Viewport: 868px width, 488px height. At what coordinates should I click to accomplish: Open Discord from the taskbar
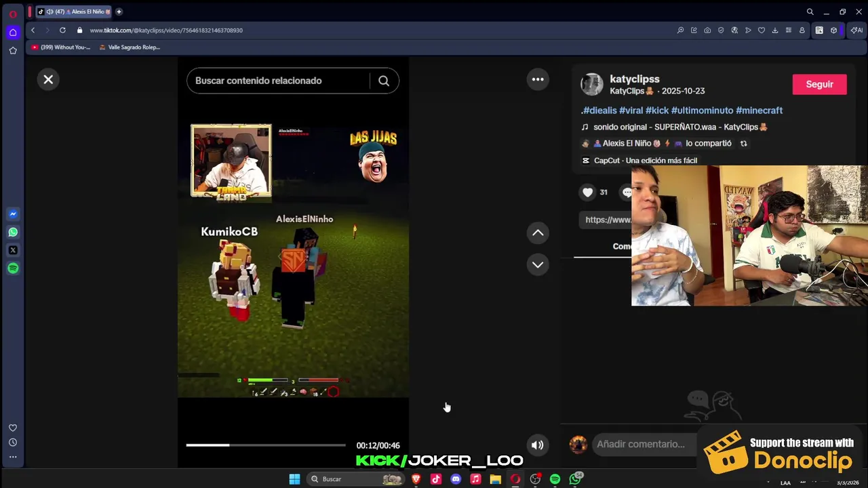point(456,479)
